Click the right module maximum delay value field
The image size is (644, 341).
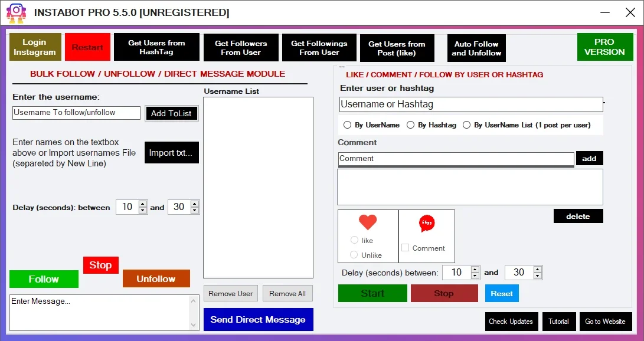click(x=519, y=273)
